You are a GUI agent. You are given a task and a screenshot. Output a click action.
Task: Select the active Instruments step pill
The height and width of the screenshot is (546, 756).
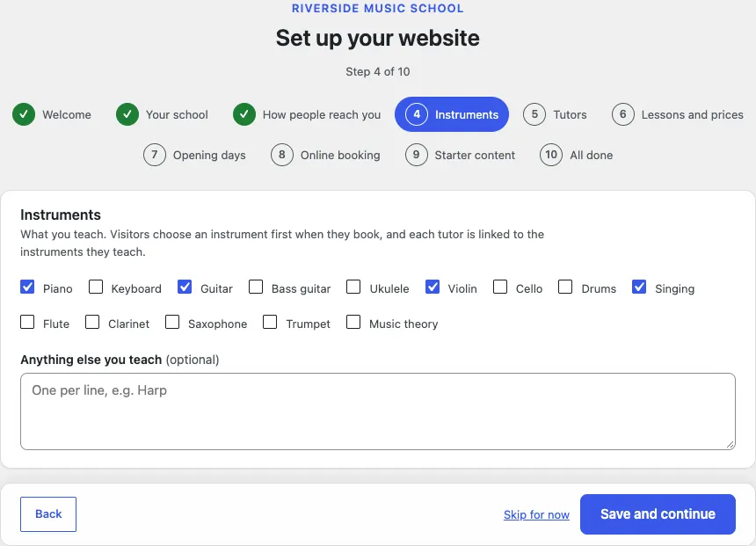(452, 114)
